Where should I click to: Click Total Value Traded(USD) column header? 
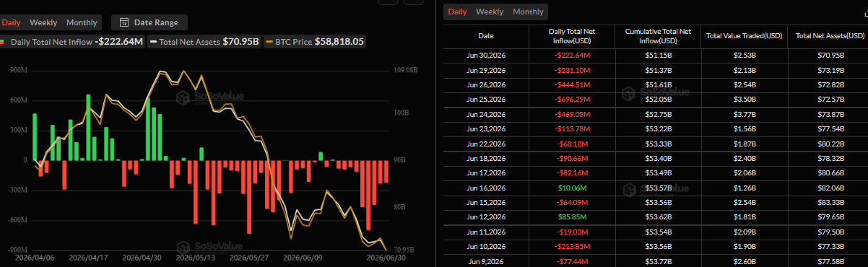(x=745, y=35)
